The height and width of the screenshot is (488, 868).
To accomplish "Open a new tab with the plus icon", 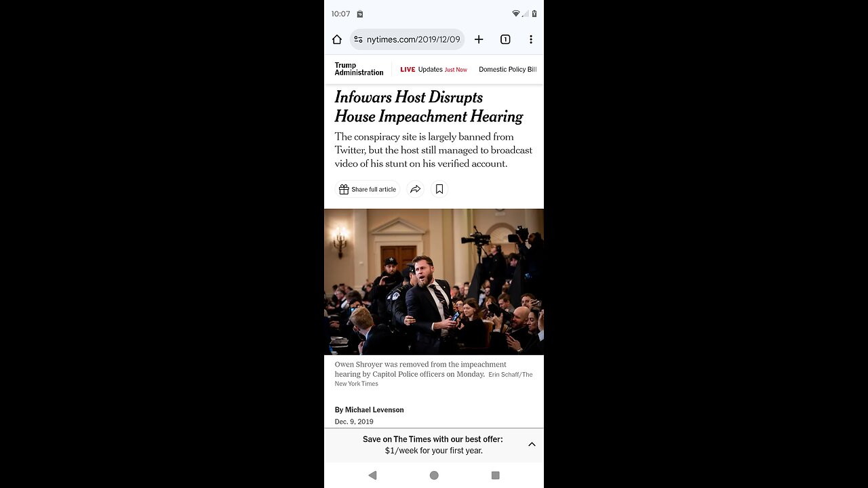I will tap(479, 39).
